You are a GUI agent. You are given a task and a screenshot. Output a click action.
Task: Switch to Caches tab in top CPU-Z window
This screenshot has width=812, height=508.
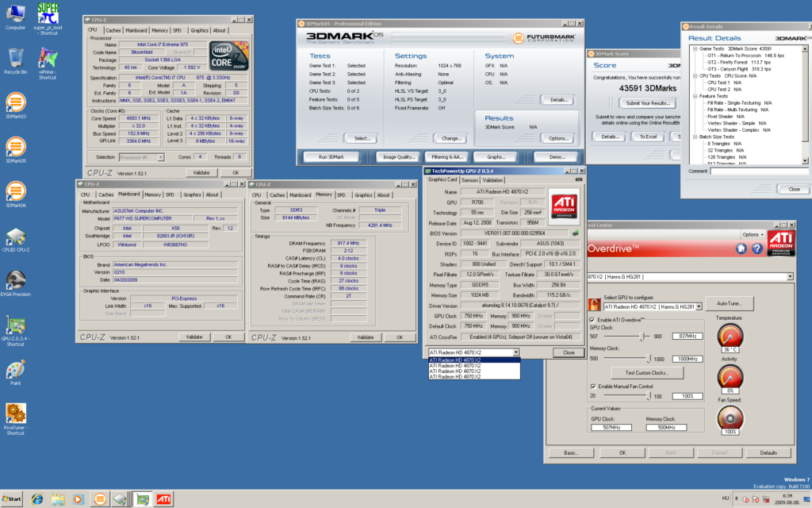113,31
